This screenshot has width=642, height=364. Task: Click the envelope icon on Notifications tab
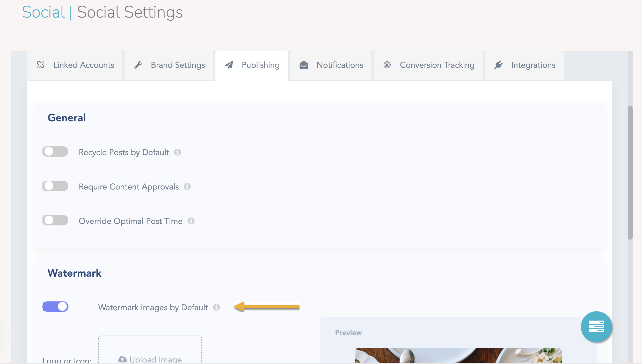[303, 65]
